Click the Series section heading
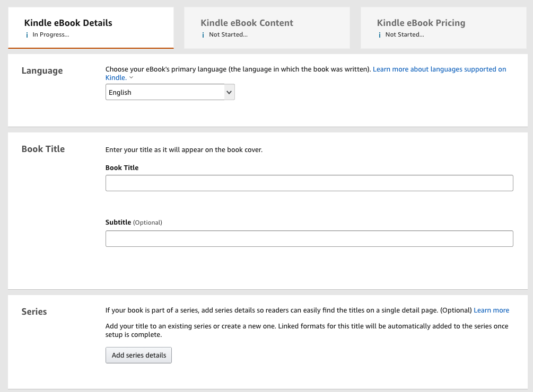This screenshot has height=392, width=533. (34, 311)
